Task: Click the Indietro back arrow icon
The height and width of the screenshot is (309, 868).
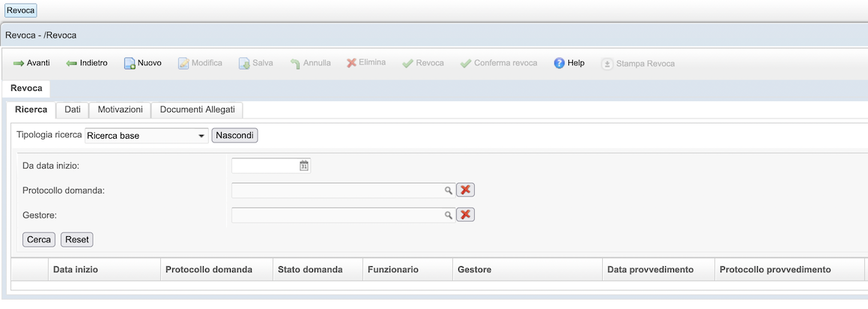Action: (72, 64)
